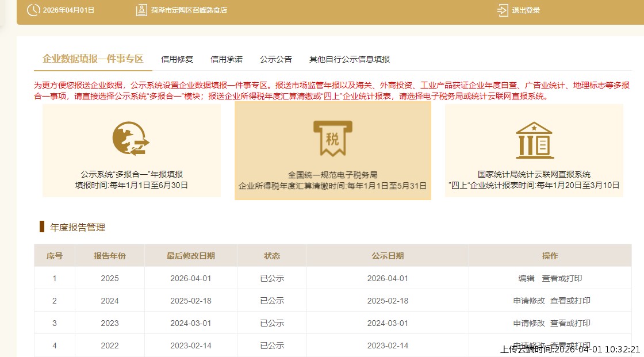Open 查看或打印 for the 2024 report

pyautogui.click(x=570, y=301)
